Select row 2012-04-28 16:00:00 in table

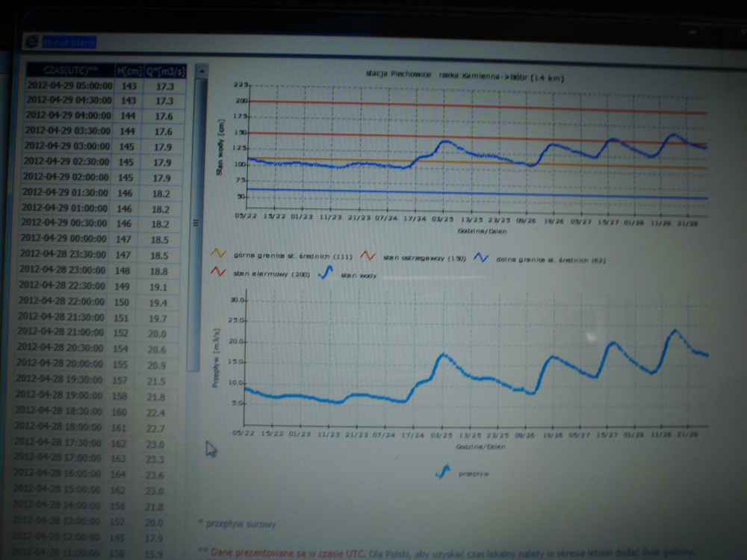pos(63,474)
